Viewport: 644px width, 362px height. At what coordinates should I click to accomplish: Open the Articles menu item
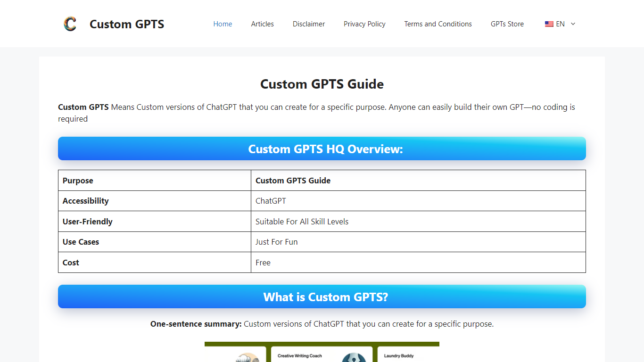pos(262,24)
